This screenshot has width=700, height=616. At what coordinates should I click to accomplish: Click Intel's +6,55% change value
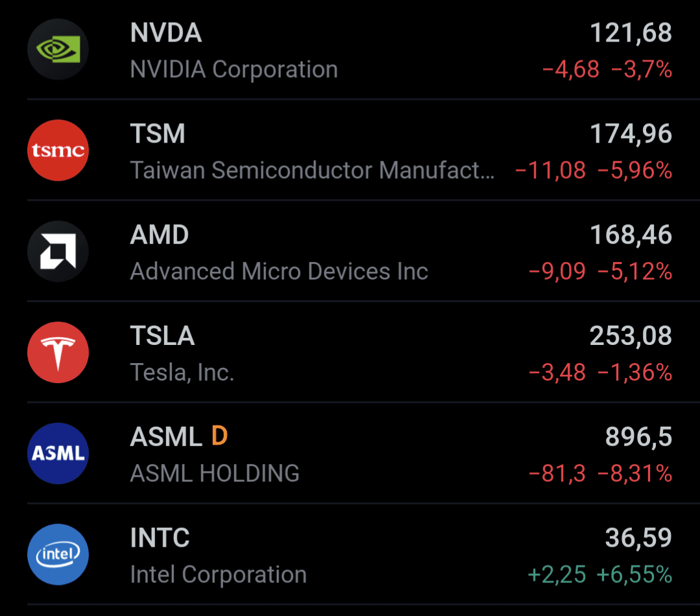tap(634, 575)
